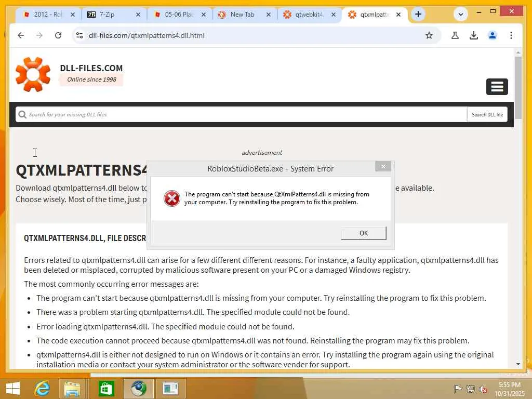Click the page scrollbar thumb

click(518, 87)
